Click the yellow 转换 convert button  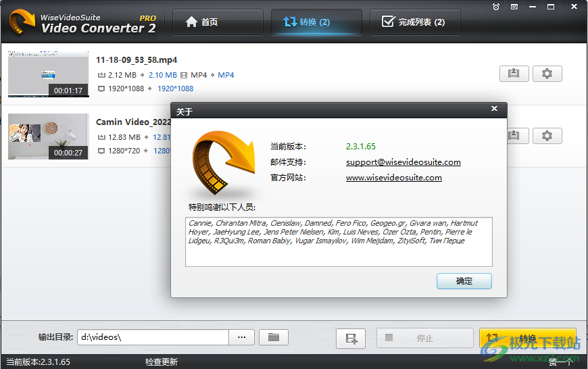click(x=528, y=338)
